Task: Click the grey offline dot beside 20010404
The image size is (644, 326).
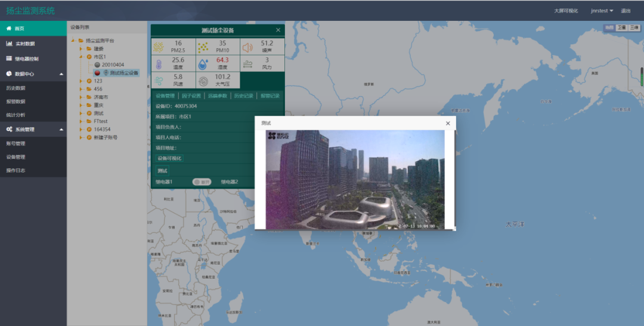Action: pos(97,65)
